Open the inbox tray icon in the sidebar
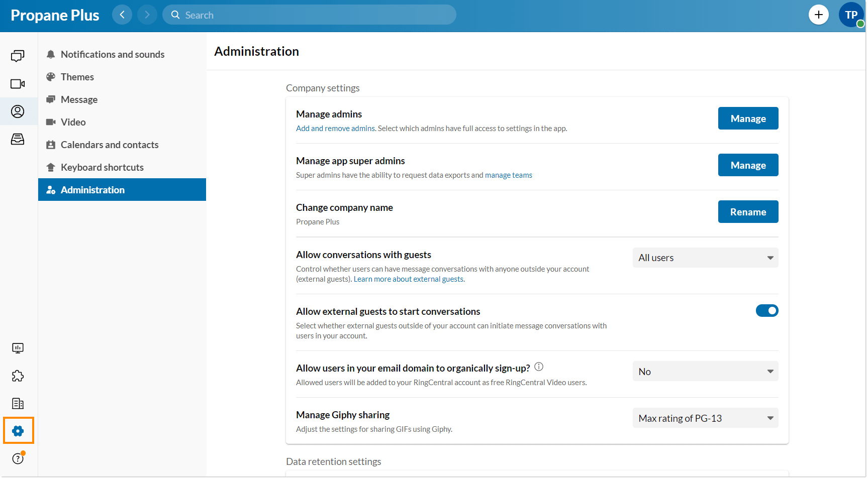868x479 pixels. tap(18, 139)
